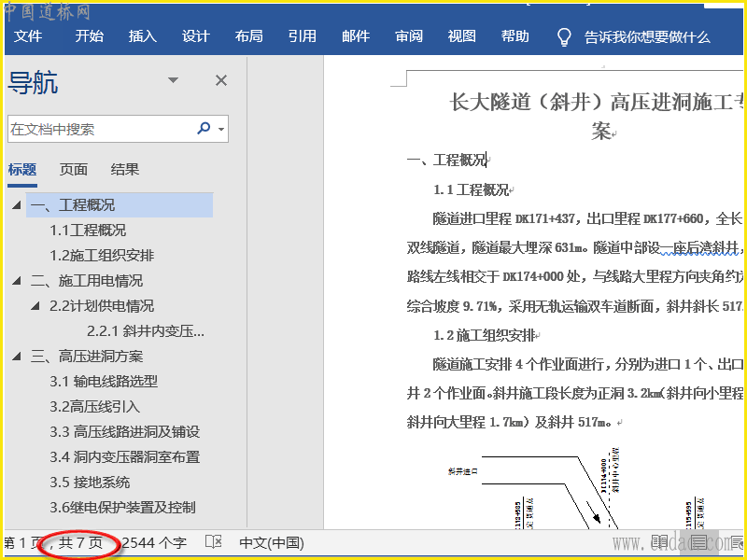Open the 文件 menu
This screenshot has height=560, width=747.
tap(28, 36)
